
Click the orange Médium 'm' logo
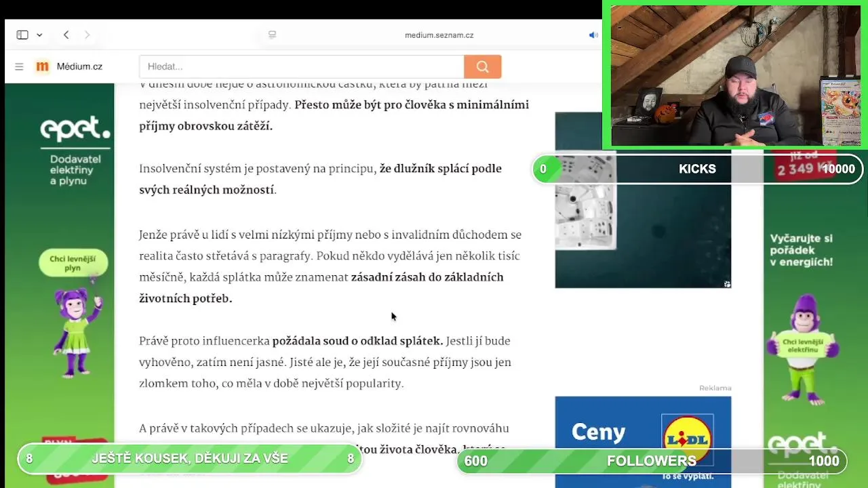click(x=42, y=66)
